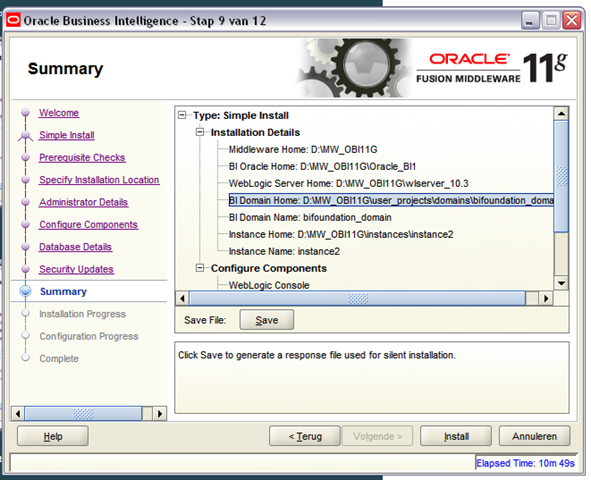
Task: Cancel setup with the Annuleren button
Action: pyautogui.click(x=534, y=436)
